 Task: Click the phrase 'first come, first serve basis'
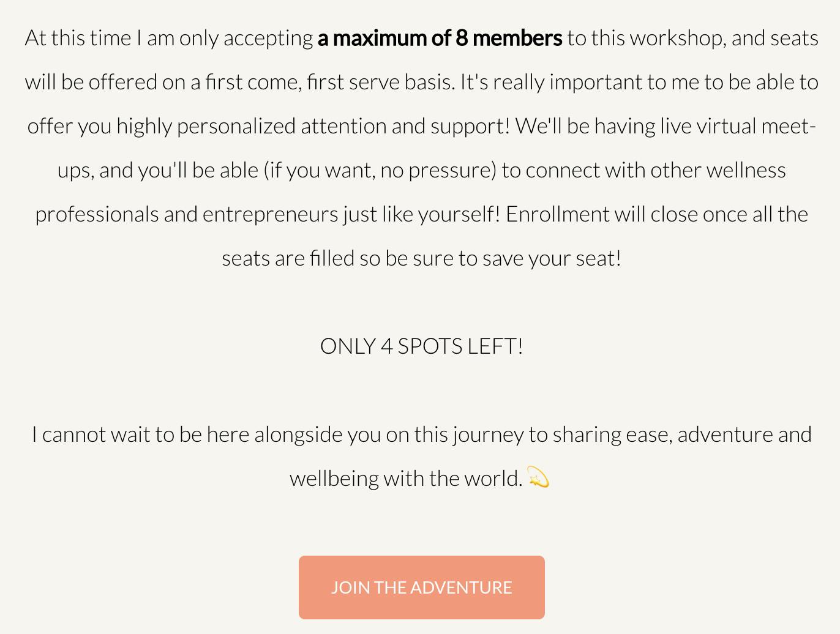pyautogui.click(x=329, y=82)
